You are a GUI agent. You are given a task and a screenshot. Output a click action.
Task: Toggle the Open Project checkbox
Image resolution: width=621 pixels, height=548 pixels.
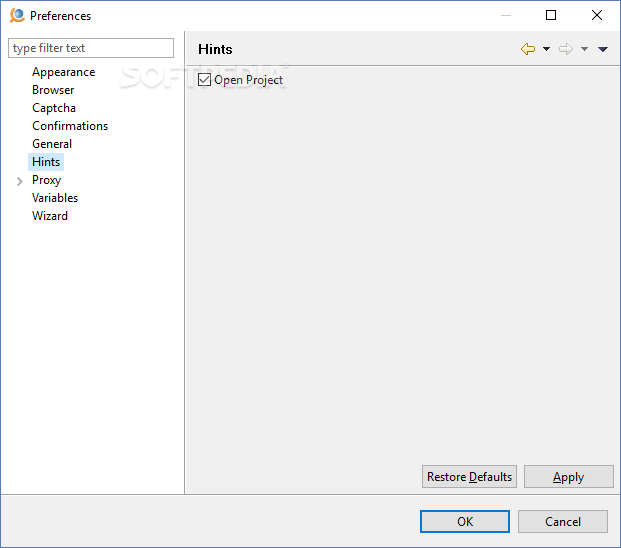[204, 80]
